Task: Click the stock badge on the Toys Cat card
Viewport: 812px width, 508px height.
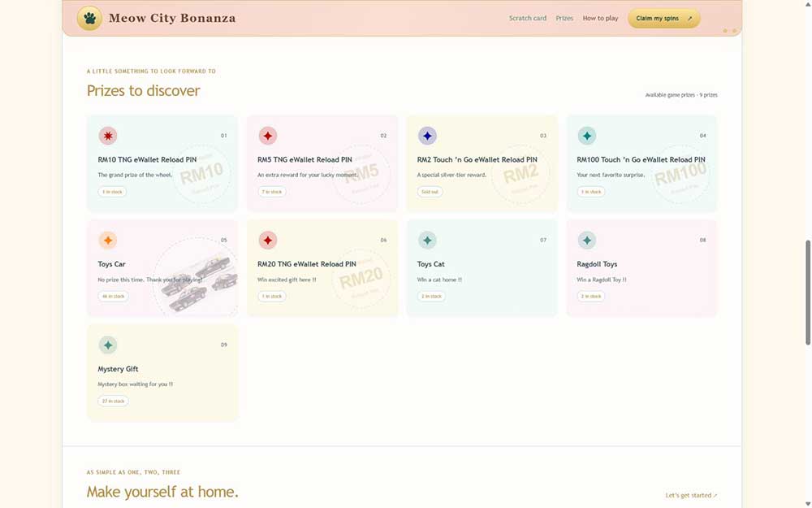Action: pos(431,297)
